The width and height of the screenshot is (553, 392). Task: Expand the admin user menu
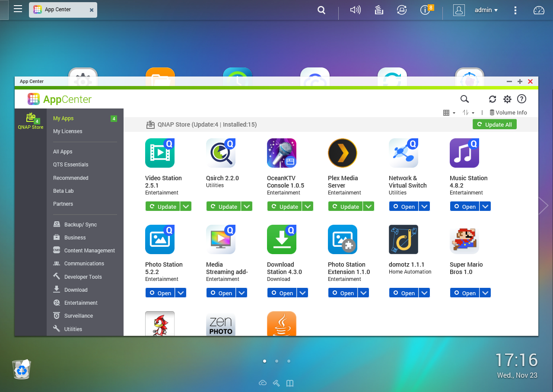click(486, 10)
